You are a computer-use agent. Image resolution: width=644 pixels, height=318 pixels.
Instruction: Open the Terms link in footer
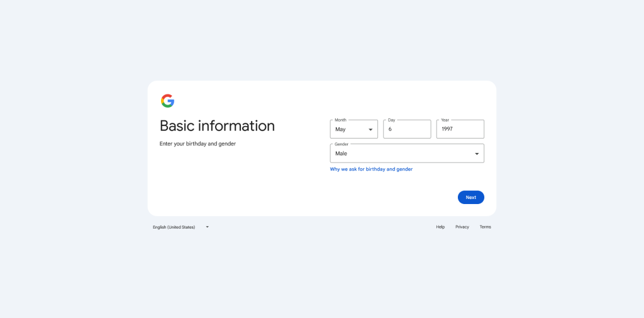485,227
